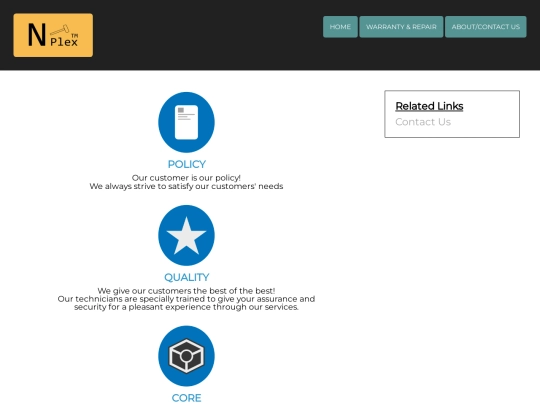Open ABOUT/CONTACT US page
The height and width of the screenshot is (405, 540).
click(x=486, y=27)
